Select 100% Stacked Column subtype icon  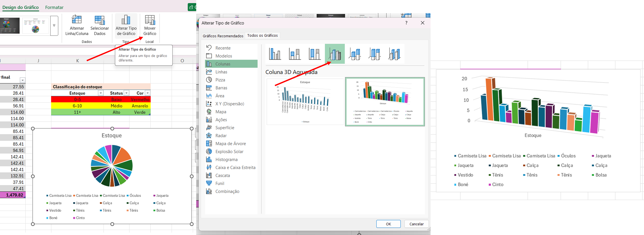click(x=315, y=54)
